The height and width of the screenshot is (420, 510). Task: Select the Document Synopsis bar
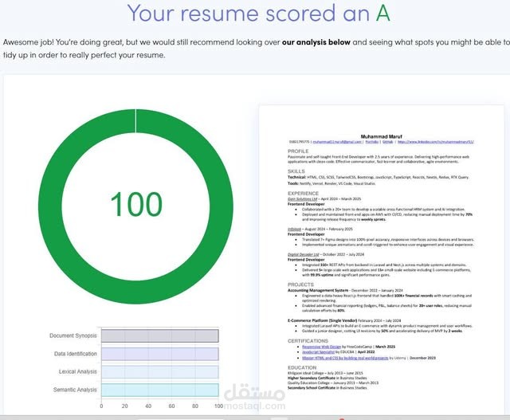point(159,336)
